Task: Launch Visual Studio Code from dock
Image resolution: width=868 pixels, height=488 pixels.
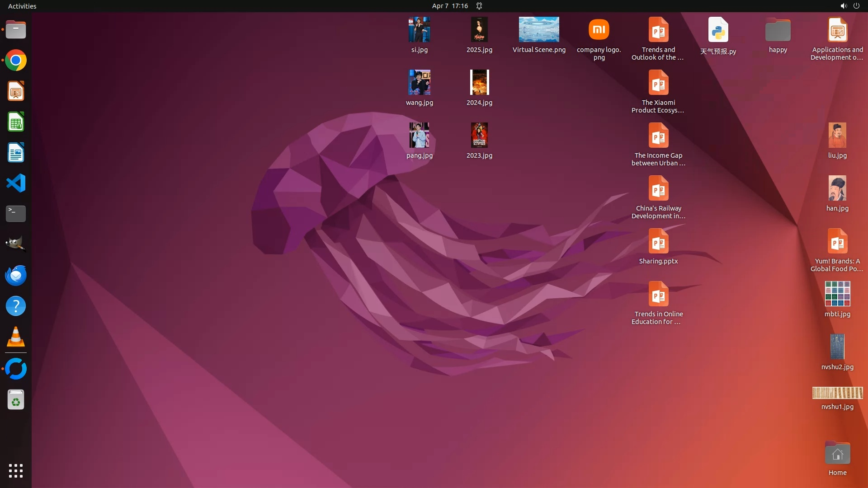Action: click(x=16, y=183)
